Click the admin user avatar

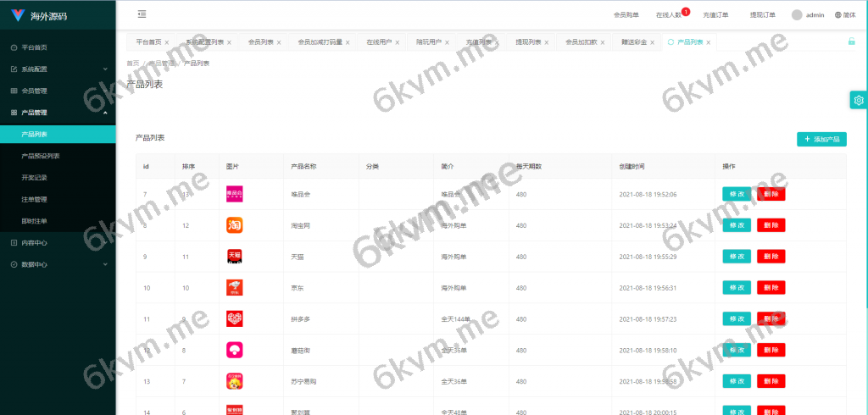point(797,15)
